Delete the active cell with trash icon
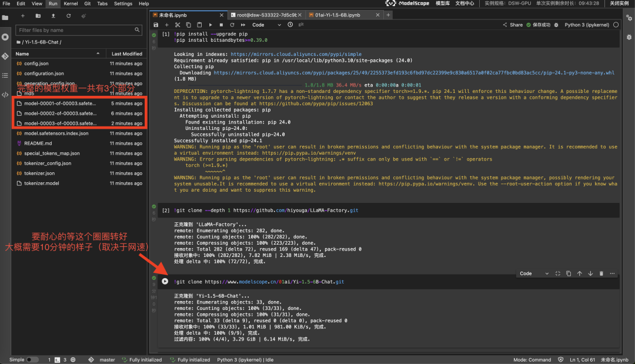The height and width of the screenshot is (364, 635). pyautogui.click(x=601, y=273)
